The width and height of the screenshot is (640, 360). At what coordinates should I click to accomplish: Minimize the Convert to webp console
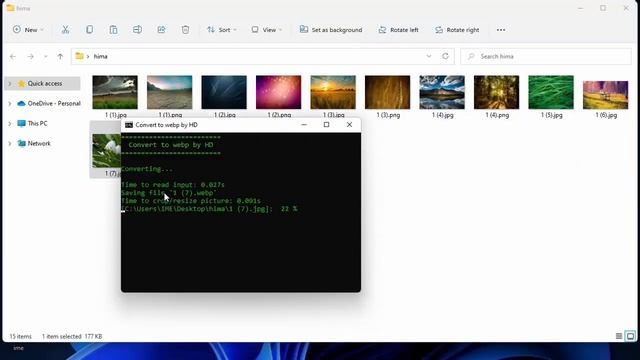304,125
